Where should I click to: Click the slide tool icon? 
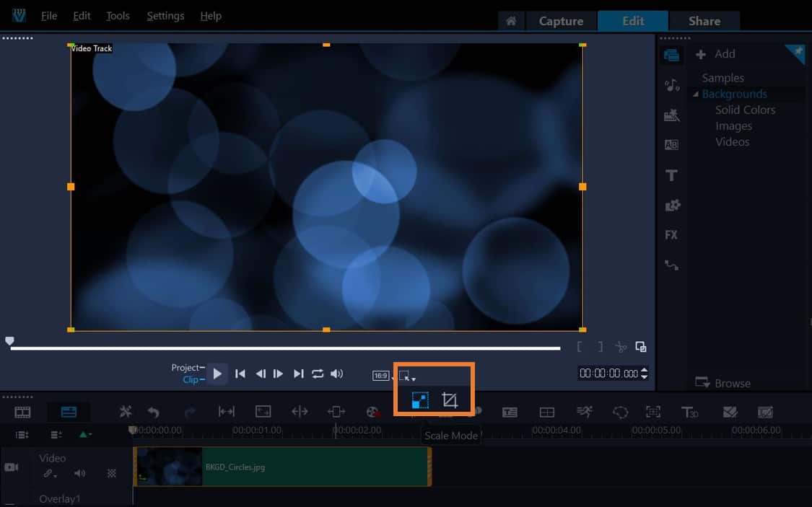coord(336,412)
